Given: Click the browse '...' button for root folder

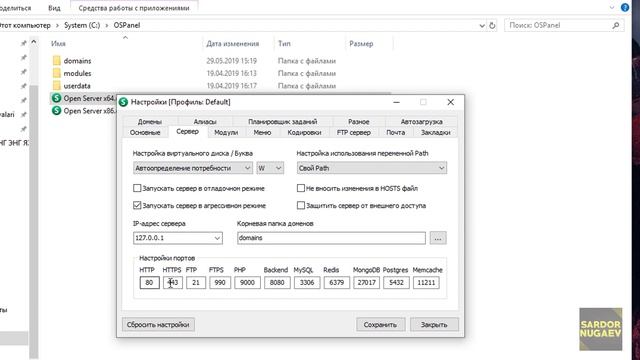Looking at the screenshot, I should pos(438,238).
